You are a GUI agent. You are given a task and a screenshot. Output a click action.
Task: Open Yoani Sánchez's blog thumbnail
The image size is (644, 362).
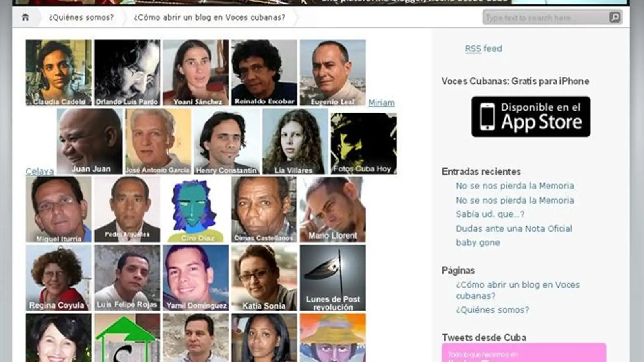pos(196,72)
